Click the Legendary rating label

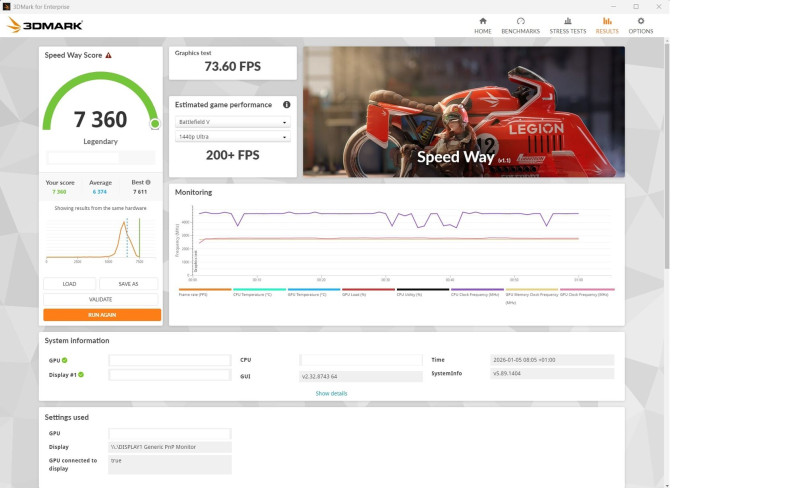point(101,141)
